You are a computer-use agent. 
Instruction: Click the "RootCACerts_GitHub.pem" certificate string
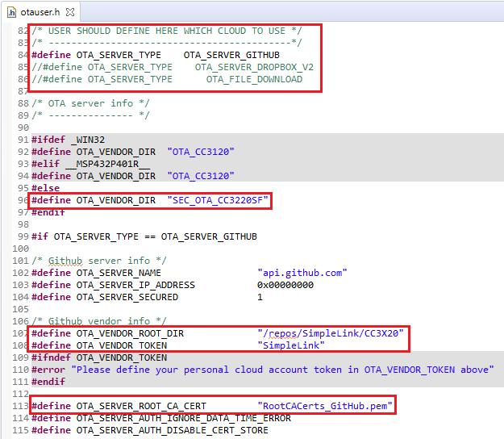(x=324, y=406)
